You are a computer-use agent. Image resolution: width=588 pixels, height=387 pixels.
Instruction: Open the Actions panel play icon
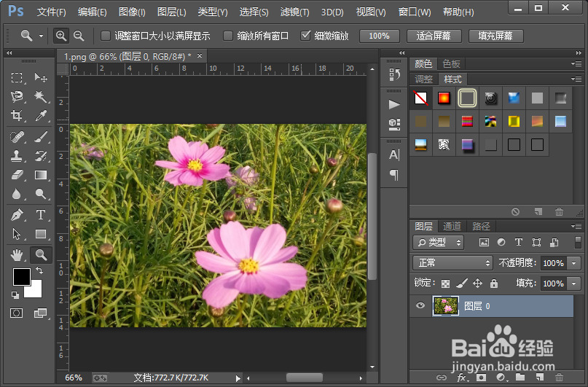point(393,104)
